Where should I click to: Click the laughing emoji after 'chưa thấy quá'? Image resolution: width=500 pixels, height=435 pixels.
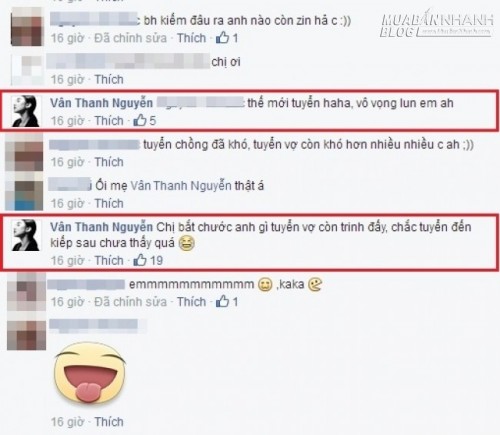[187, 243]
